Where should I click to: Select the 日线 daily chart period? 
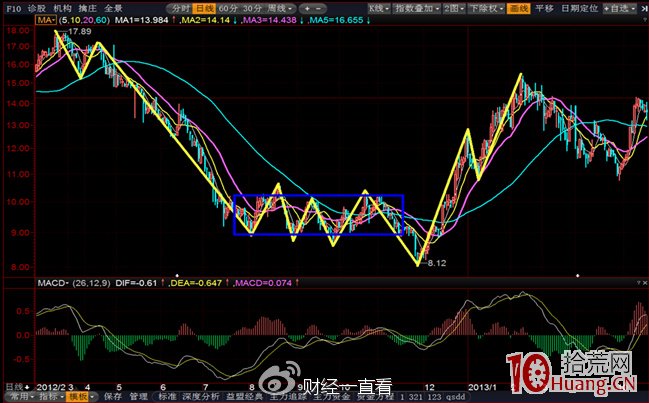[203, 7]
